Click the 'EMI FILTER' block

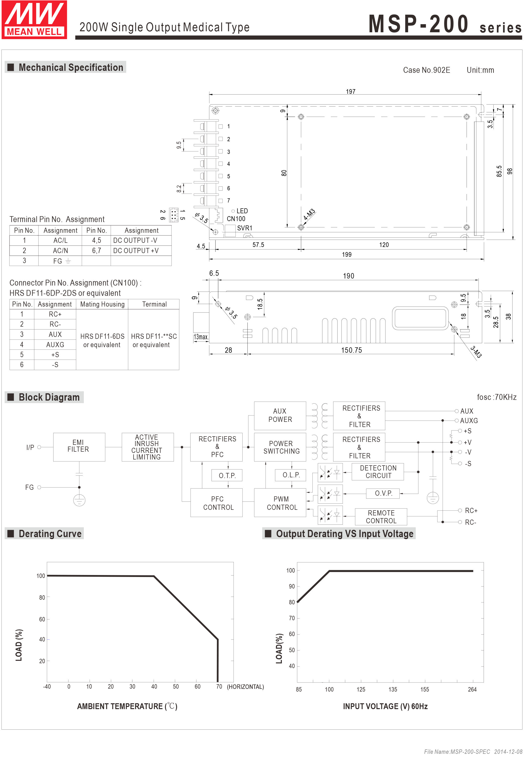point(79,447)
